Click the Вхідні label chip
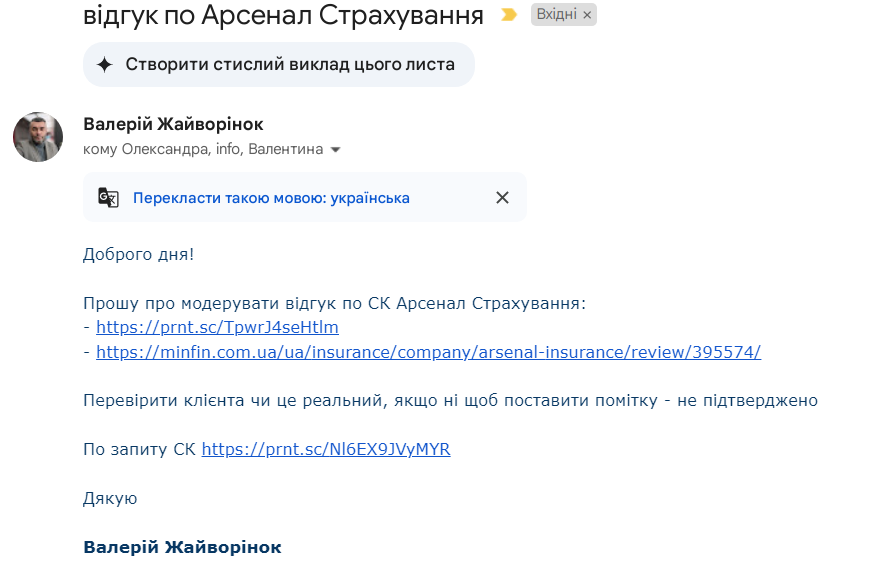 click(557, 15)
